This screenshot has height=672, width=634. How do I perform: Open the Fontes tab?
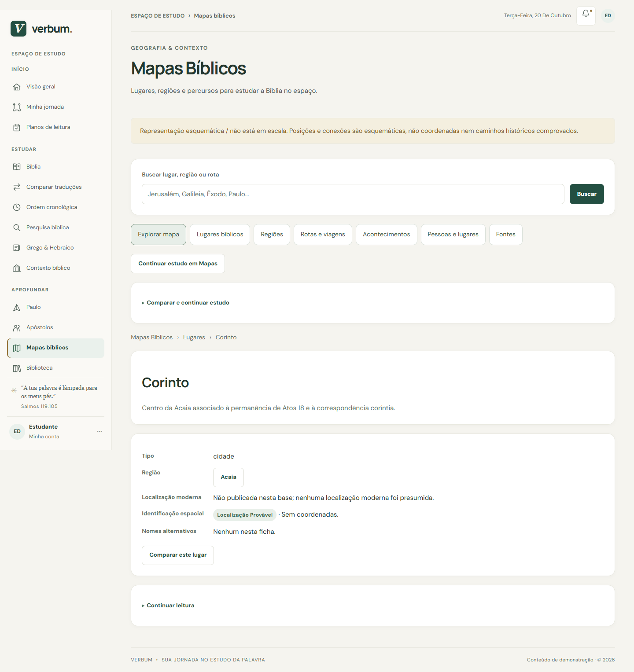click(506, 235)
